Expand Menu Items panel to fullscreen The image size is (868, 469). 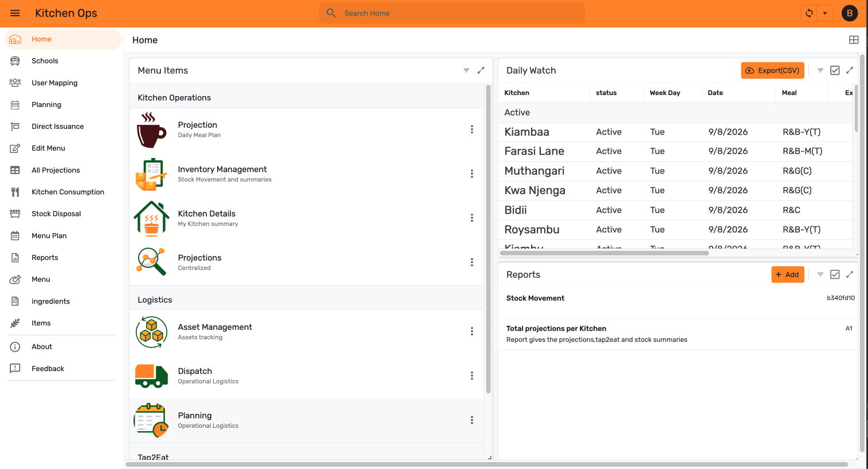pyautogui.click(x=481, y=70)
